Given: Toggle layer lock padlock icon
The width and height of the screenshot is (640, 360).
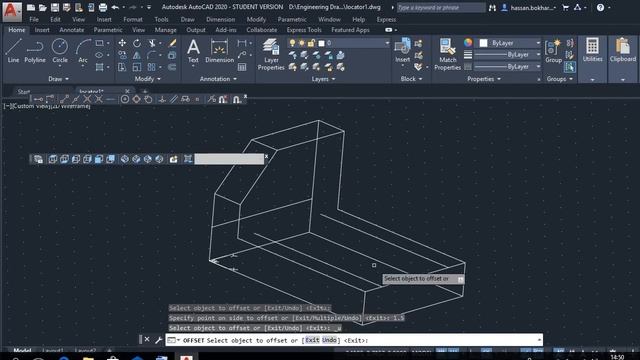Looking at the screenshot, I should pyautogui.click(x=311, y=43).
